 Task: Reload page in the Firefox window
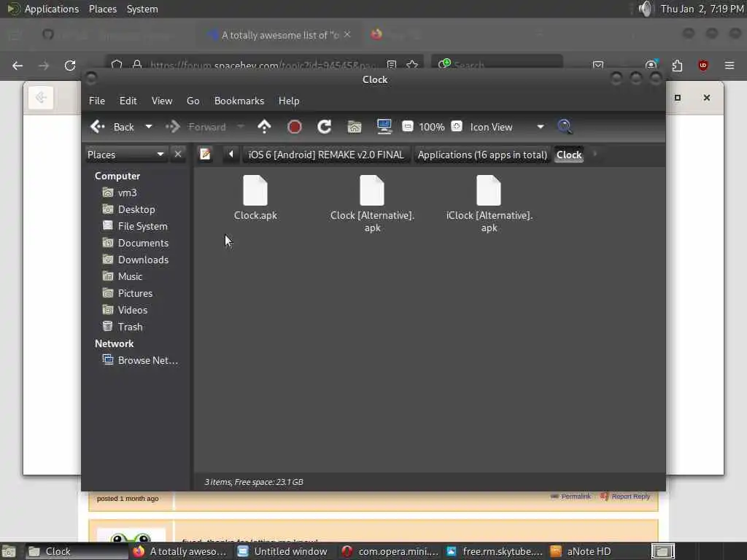click(x=70, y=65)
